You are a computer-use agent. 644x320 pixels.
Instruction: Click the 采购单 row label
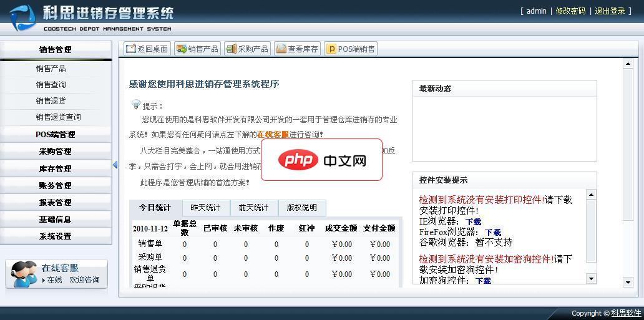(x=150, y=257)
